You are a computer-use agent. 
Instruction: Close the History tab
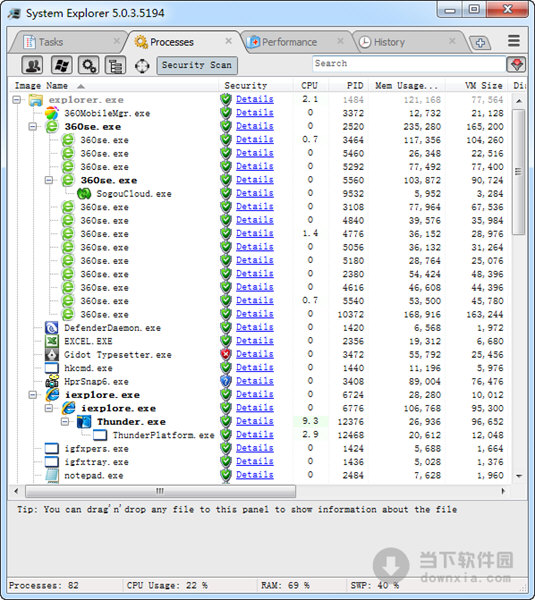coord(452,41)
